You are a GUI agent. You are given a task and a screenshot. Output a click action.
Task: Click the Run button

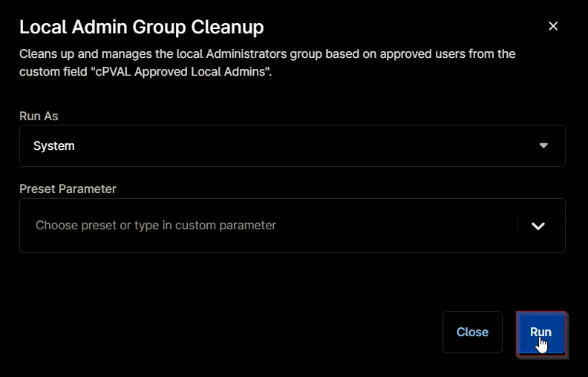coord(540,332)
